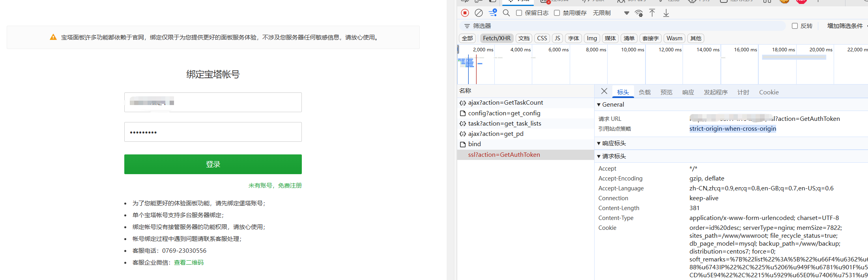Enable the 保留日志 checkbox
The height and width of the screenshot is (280, 868).
519,13
